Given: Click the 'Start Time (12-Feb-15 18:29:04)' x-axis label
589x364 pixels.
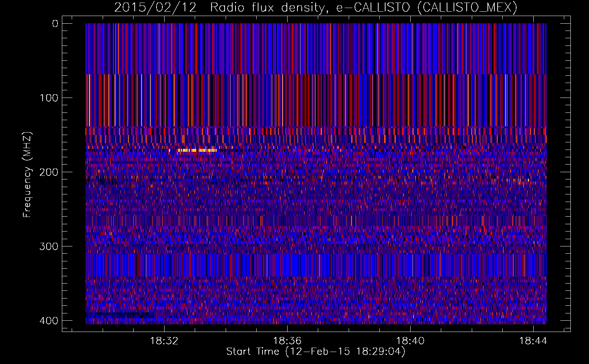Looking at the screenshot, I should (x=316, y=352).
